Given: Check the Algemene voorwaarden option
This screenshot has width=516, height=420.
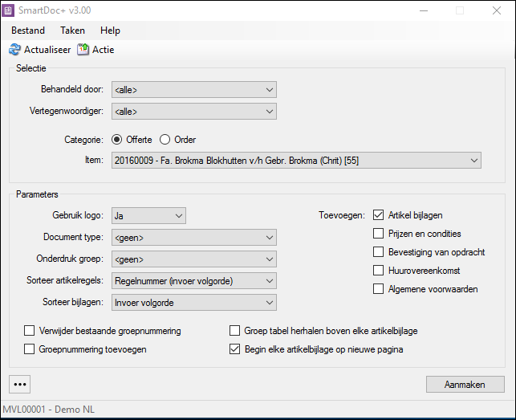Looking at the screenshot, I should (x=379, y=289).
